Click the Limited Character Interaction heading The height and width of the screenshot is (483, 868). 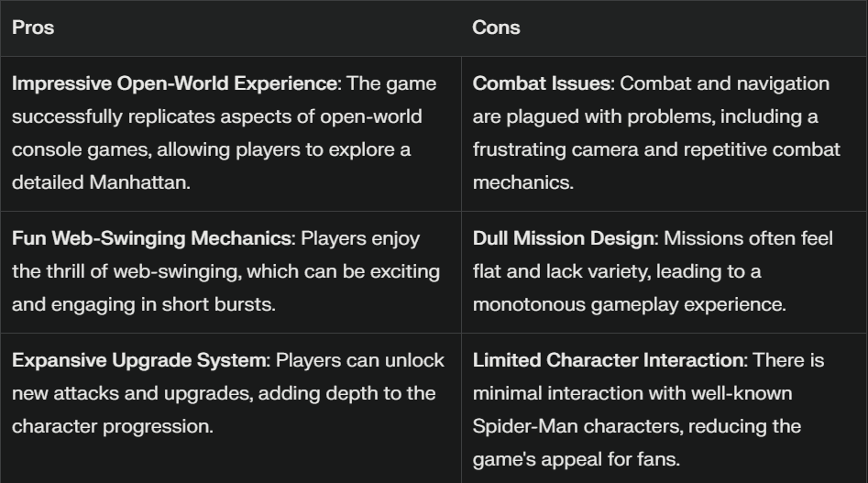608,360
